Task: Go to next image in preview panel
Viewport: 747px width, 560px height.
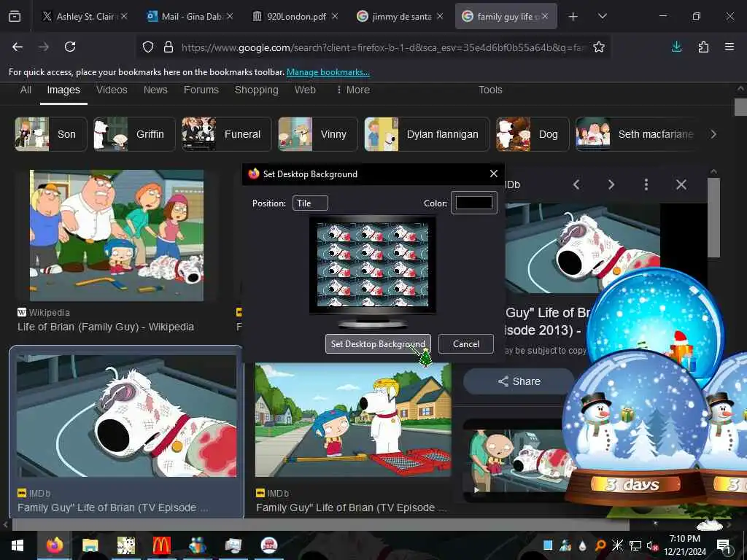Action: point(611,184)
